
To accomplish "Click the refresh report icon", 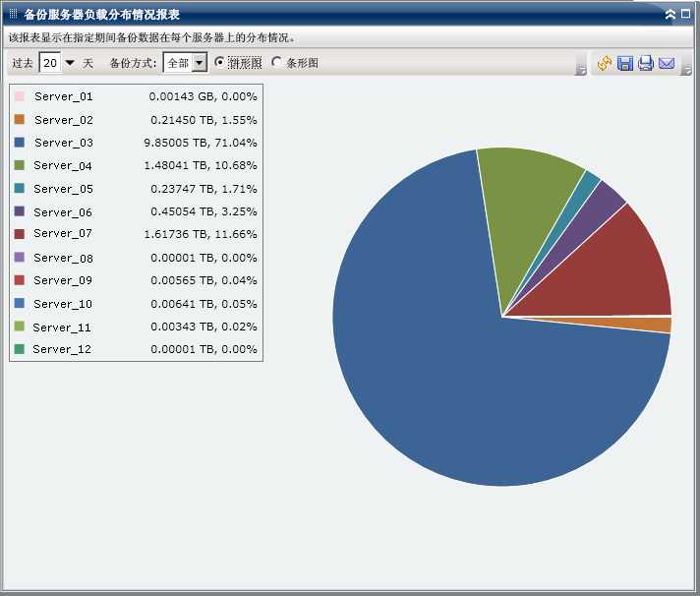I will coord(604,63).
